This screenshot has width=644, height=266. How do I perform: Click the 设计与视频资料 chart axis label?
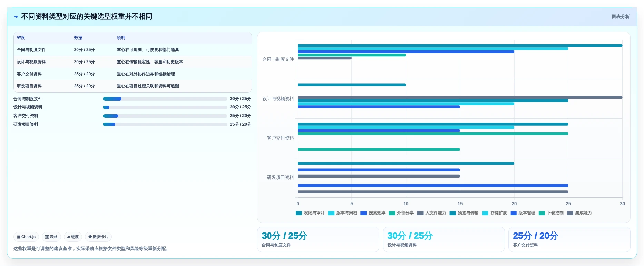tap(278, 99)
